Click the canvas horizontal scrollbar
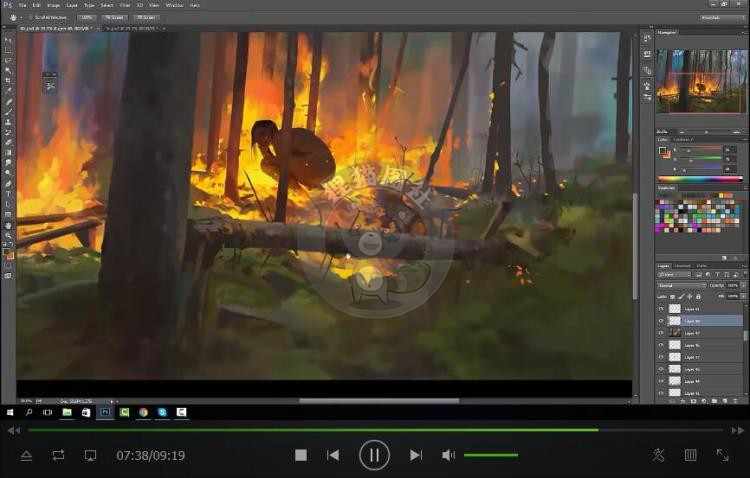Viewport: 750px width, 478px height. pos(379,401)
